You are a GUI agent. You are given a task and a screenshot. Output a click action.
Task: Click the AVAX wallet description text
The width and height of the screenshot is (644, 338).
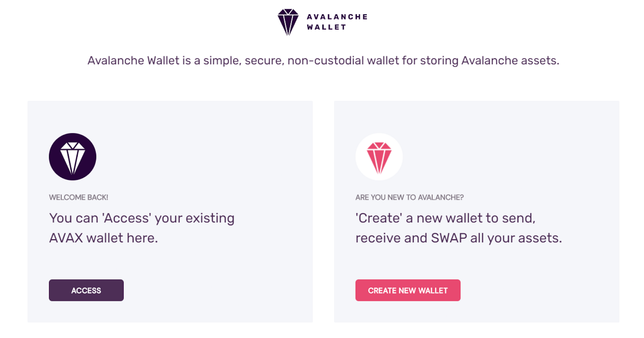point(142,228)
